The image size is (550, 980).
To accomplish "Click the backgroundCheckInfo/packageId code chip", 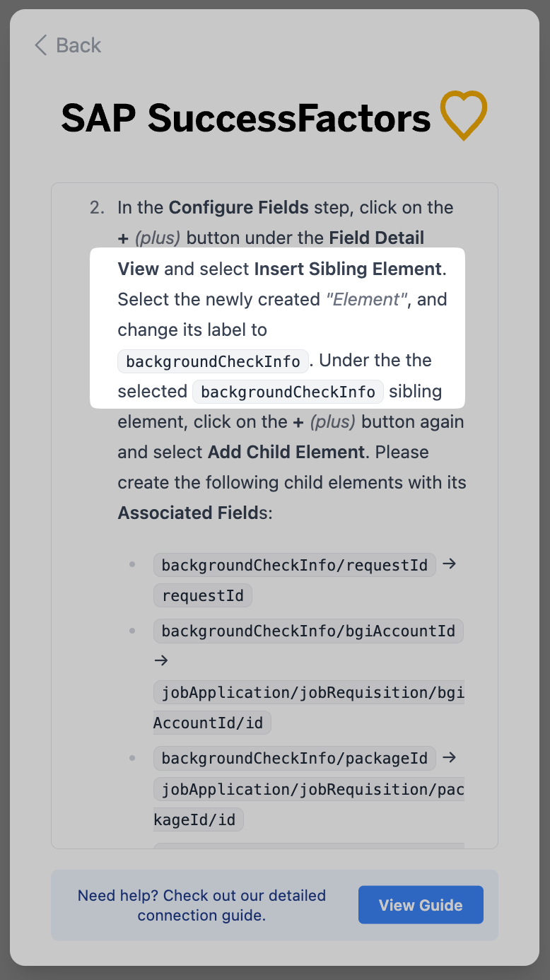I will point(294,759).
